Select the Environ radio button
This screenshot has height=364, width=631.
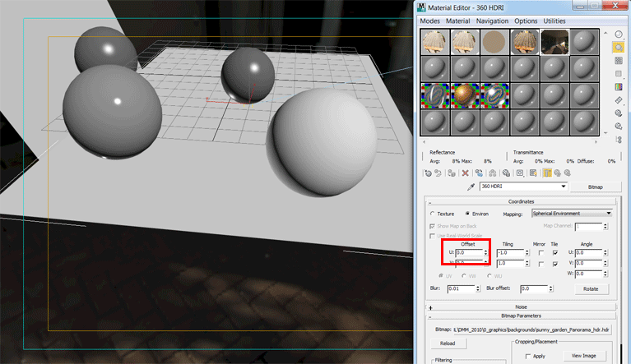pyautogui.click(x=467, y=214)
